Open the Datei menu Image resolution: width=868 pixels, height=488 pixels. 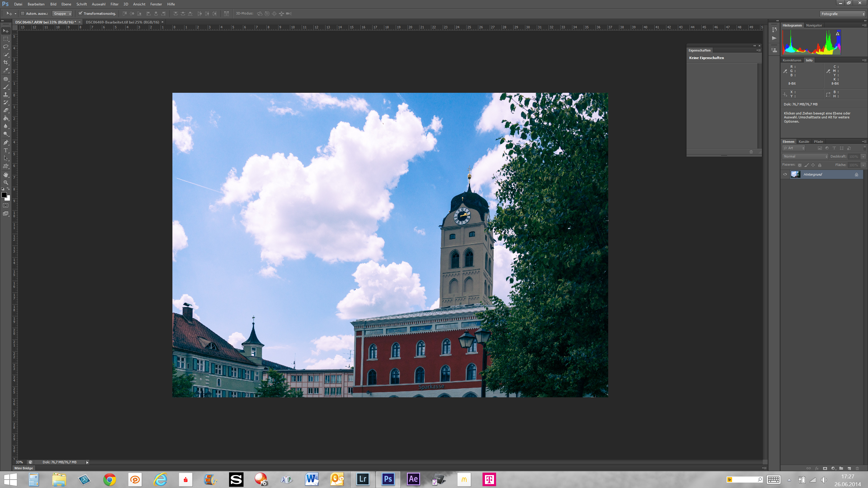(18, 4)
